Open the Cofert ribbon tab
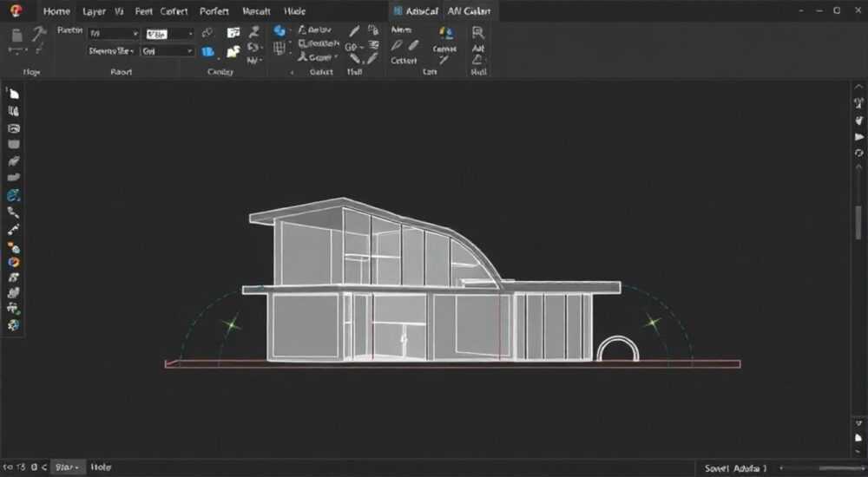Screen dimensions: 868x477 (174, 11)
